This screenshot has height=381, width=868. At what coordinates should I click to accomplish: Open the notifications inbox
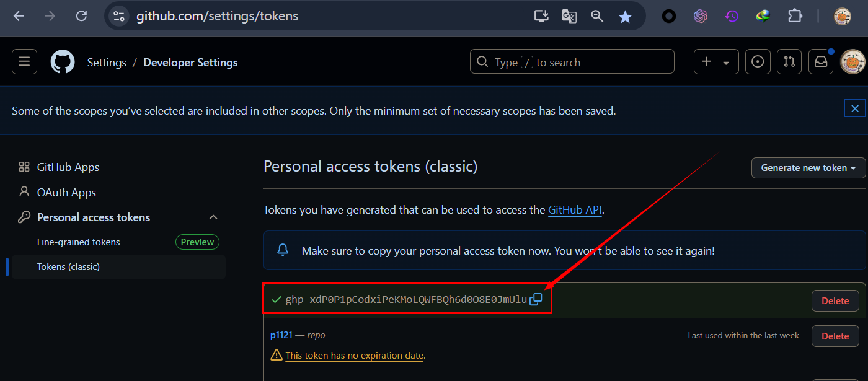821,62
